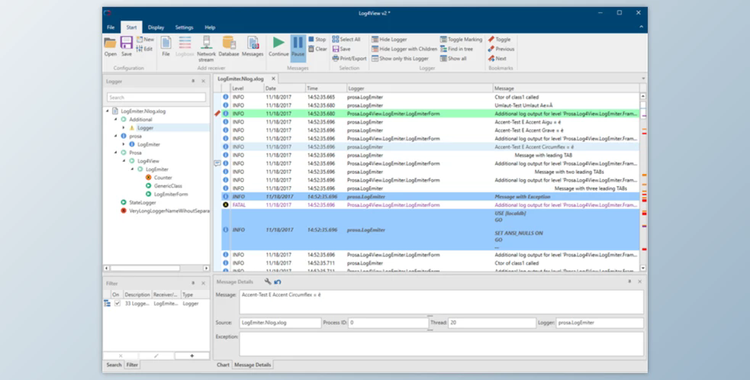Open the Help tab

click(210, 27)
